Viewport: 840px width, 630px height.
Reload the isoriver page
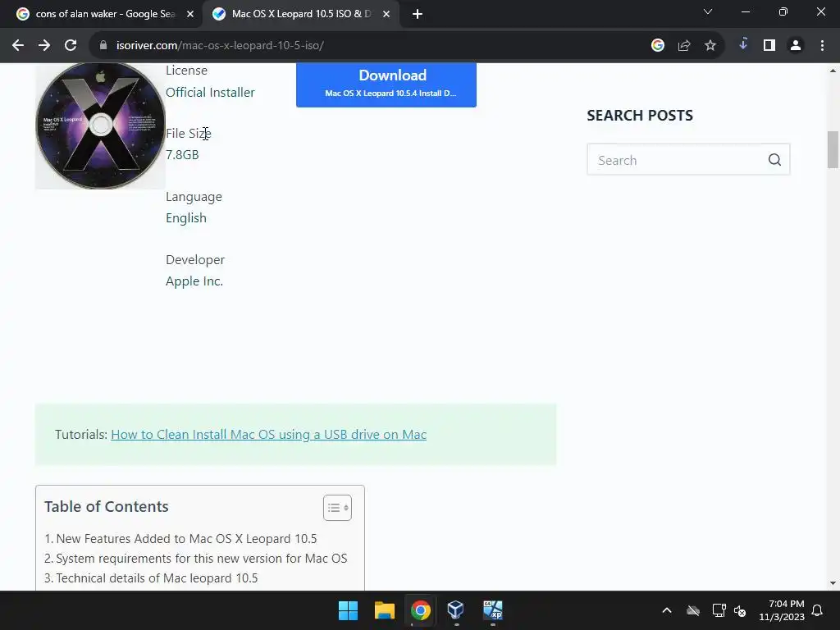coord(71,46)
